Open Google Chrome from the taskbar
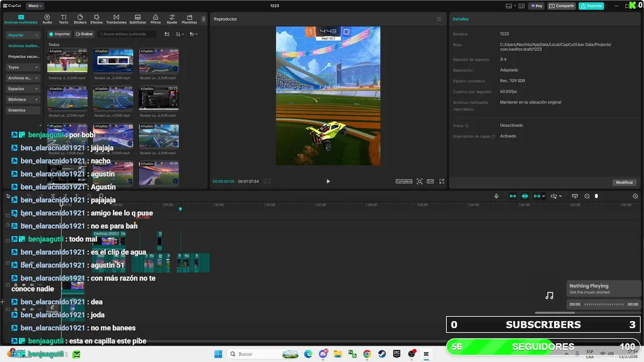 click(367, 354)
